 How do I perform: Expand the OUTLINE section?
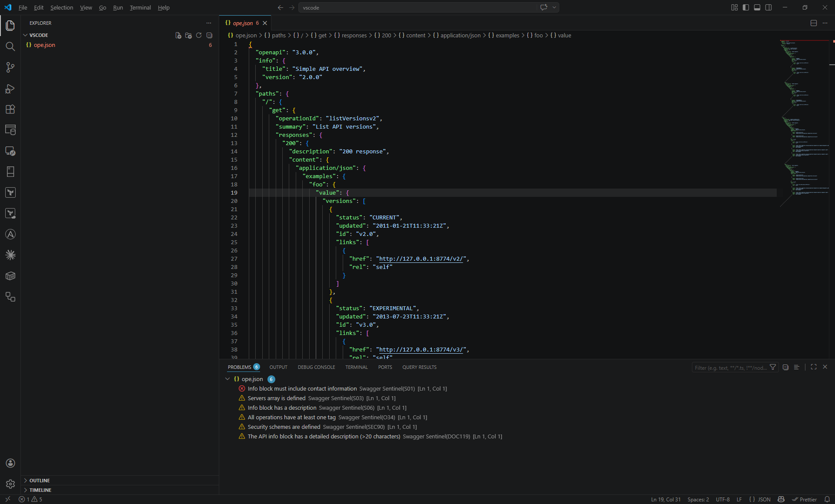[40, 481]
